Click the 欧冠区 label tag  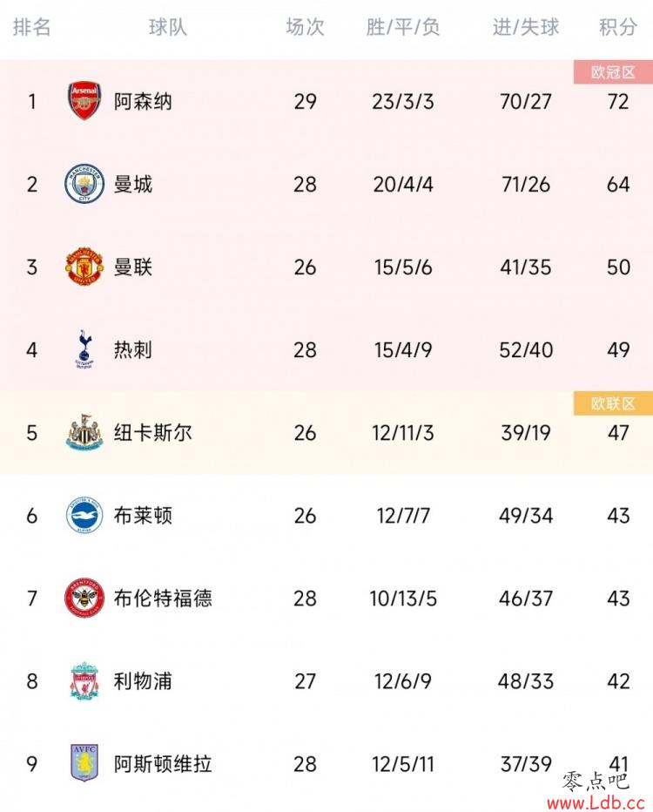613,72
